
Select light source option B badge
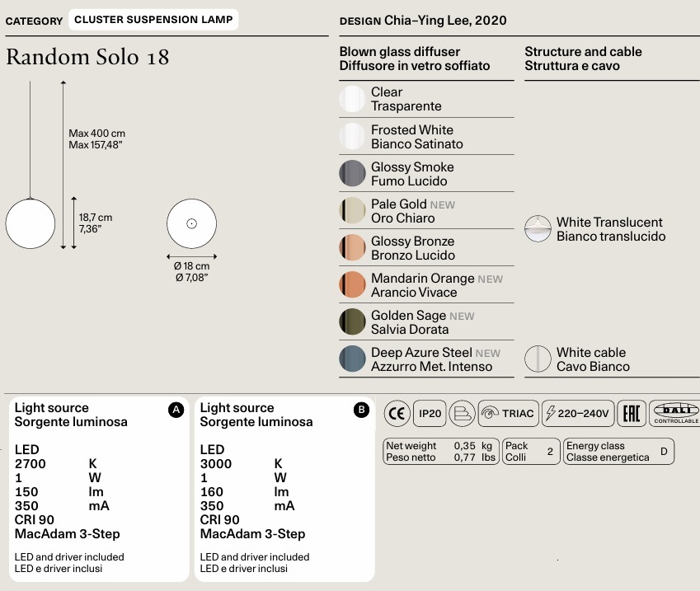pyautogui.click(x=361, y=410)
